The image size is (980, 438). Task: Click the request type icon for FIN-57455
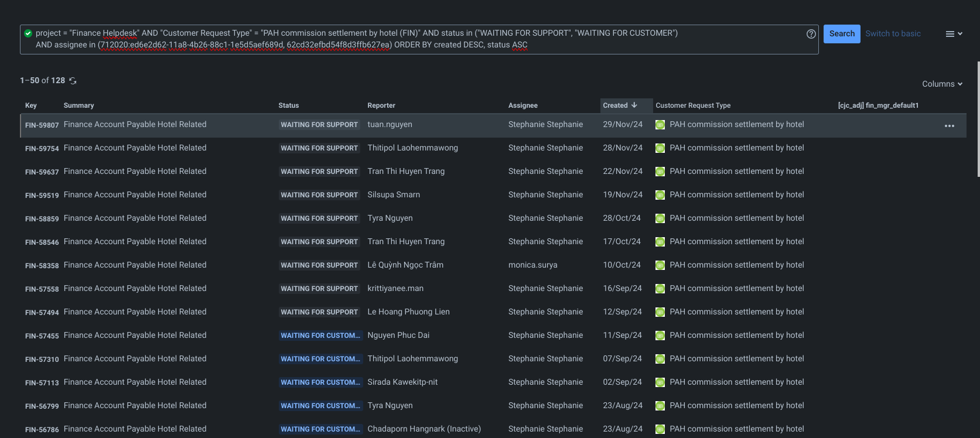[x=660, y=336]
